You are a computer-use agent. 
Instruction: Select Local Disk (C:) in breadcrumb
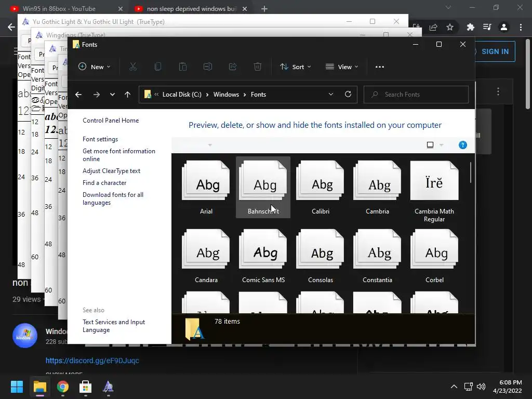tap(182, 95)
